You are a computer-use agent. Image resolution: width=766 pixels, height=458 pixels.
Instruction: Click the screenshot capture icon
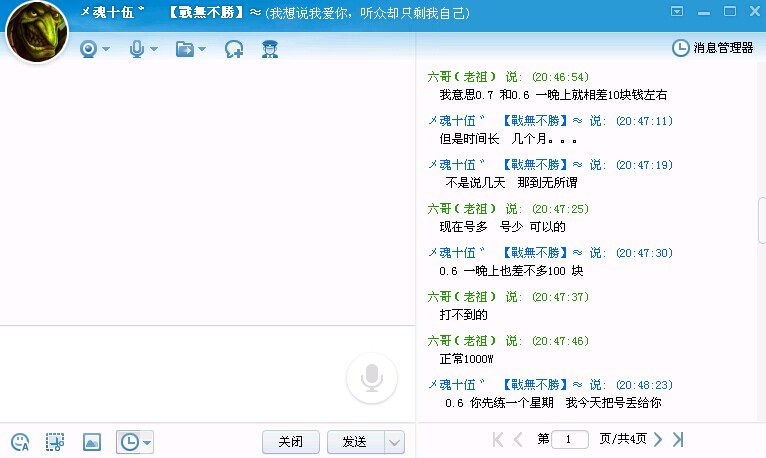coord(55,441)
